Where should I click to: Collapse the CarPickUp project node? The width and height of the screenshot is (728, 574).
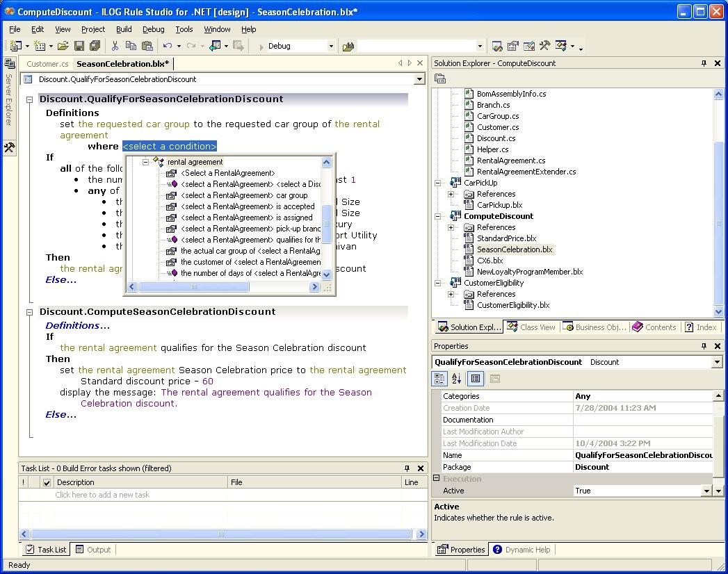tap(437, 183)
